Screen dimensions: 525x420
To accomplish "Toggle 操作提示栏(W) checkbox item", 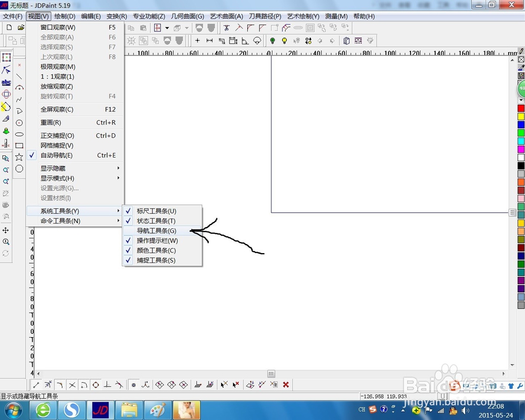I will coord(162,240).
